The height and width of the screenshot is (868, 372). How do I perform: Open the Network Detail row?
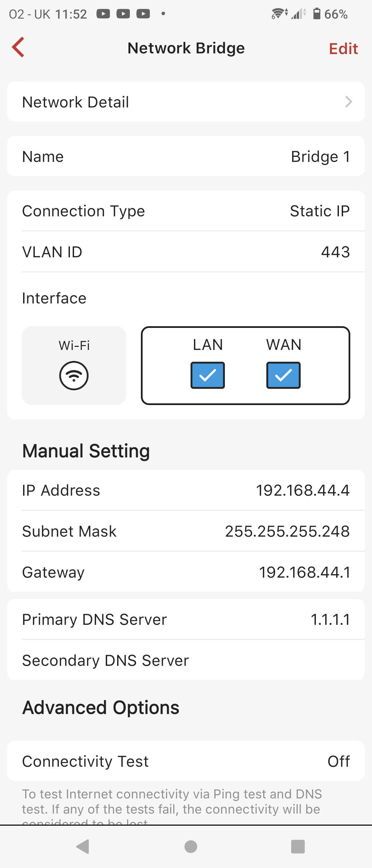[x=186, y=102]
